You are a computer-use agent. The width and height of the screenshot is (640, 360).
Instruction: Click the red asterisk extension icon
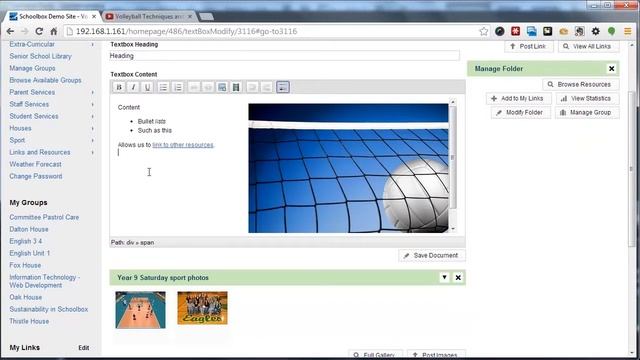coord(516,31)
